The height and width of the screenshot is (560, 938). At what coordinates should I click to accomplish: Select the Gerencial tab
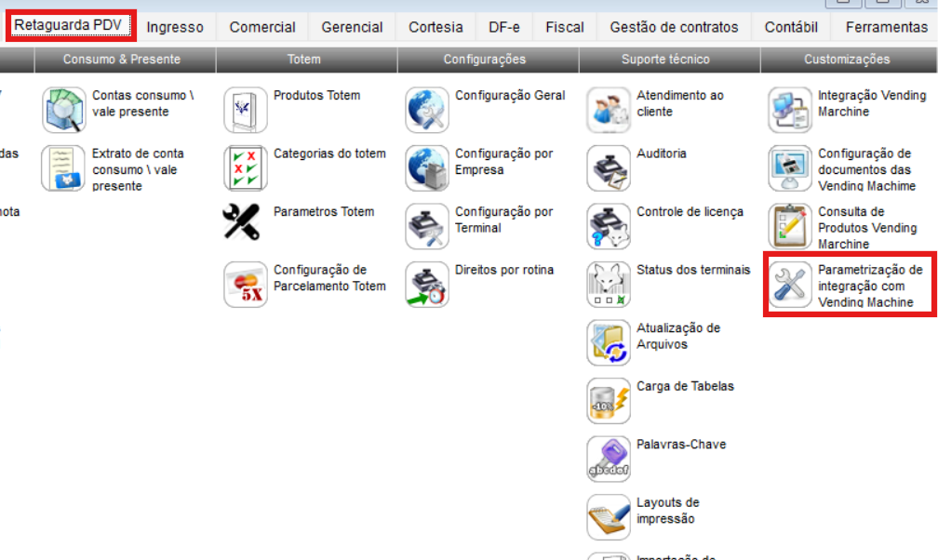click(352, 27)
